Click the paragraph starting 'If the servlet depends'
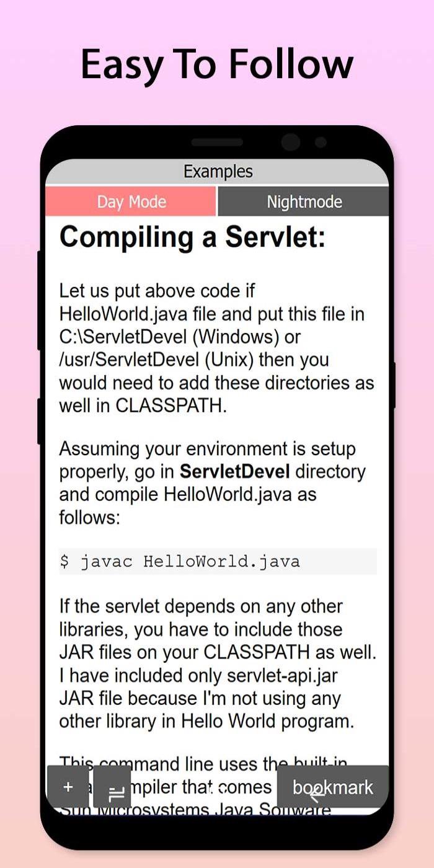Image resolution: width=434 pixels, height=868 pixels. coord(218,663)
